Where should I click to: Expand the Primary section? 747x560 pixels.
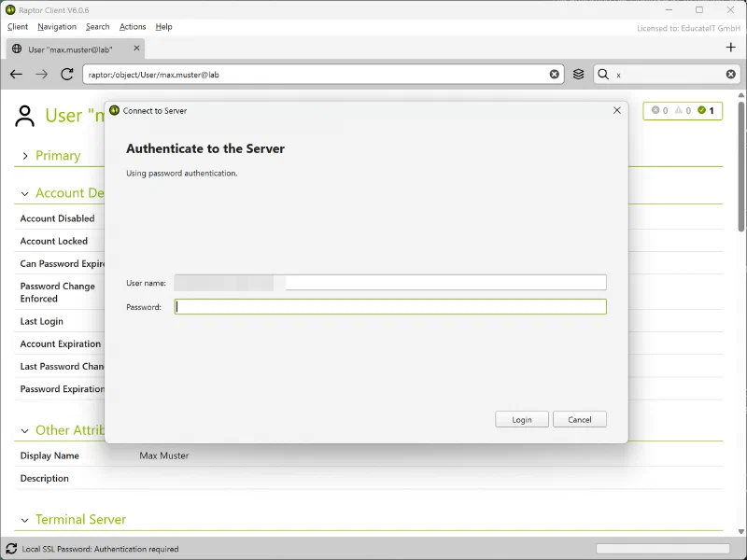point(25,156)
